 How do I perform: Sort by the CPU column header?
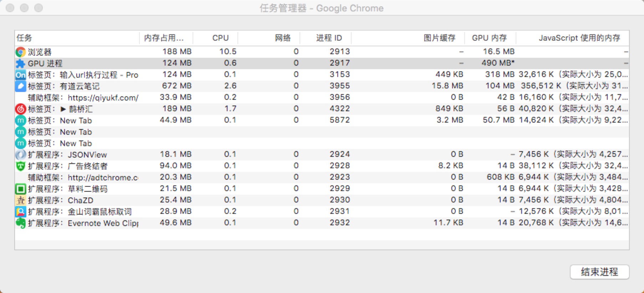point(220,38)
